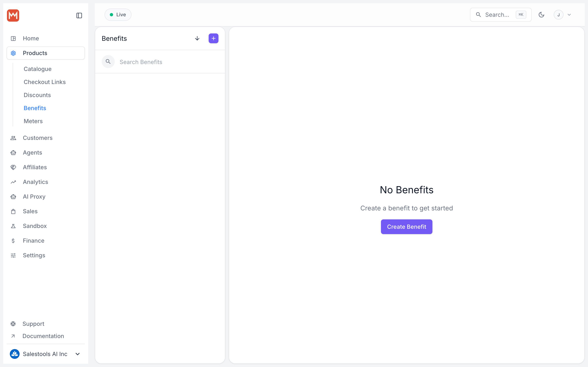Screen dimensions: 588x367
Task: Click the orange M logo
Action: pyautogui.click(x=13, y=15)
